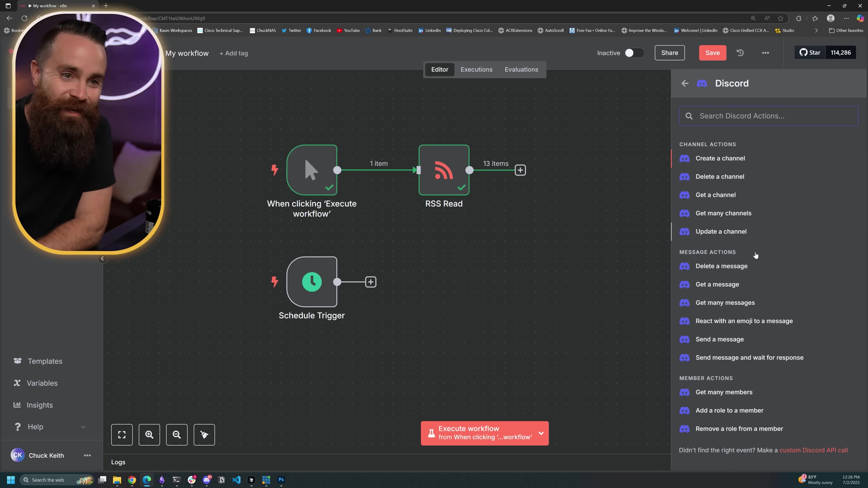Fit the canvas to view
Image resolution: width=868 pixels, height=488 pixels.
click(122, 435)
